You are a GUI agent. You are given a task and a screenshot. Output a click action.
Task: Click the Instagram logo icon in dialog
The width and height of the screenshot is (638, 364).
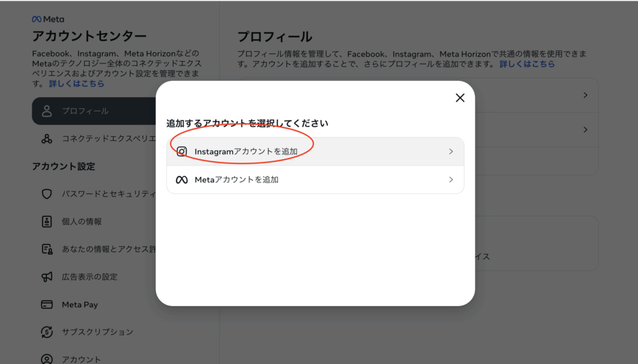point(181,151)
